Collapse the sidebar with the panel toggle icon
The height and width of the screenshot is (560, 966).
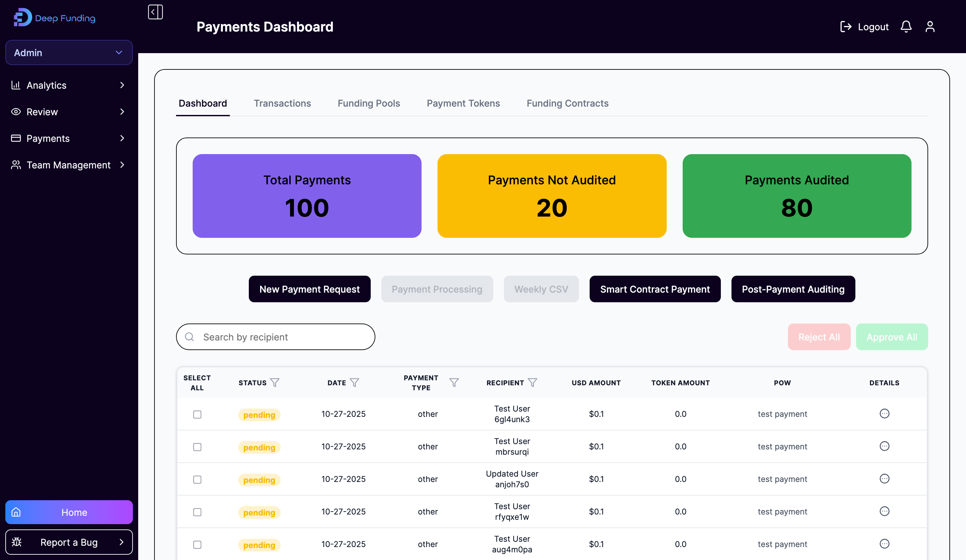(155, 12)
